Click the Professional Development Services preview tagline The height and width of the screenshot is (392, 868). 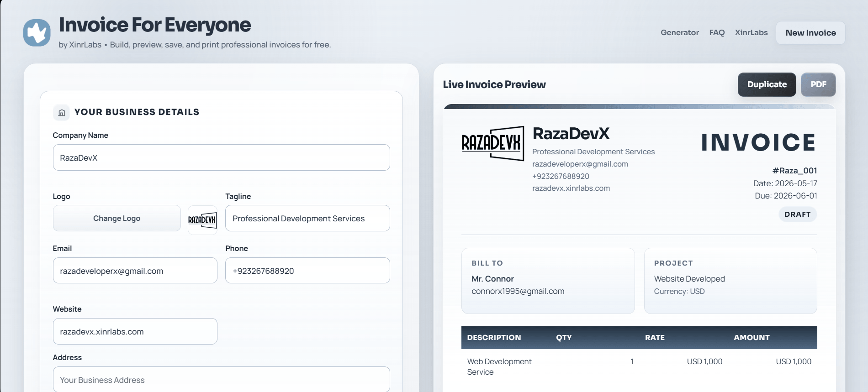593,152
